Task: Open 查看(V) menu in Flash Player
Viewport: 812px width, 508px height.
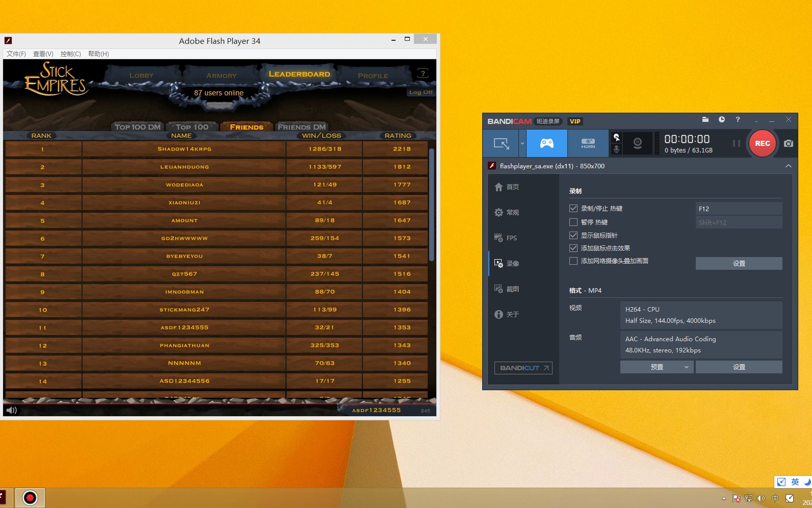Action: [x=43, y=54]
